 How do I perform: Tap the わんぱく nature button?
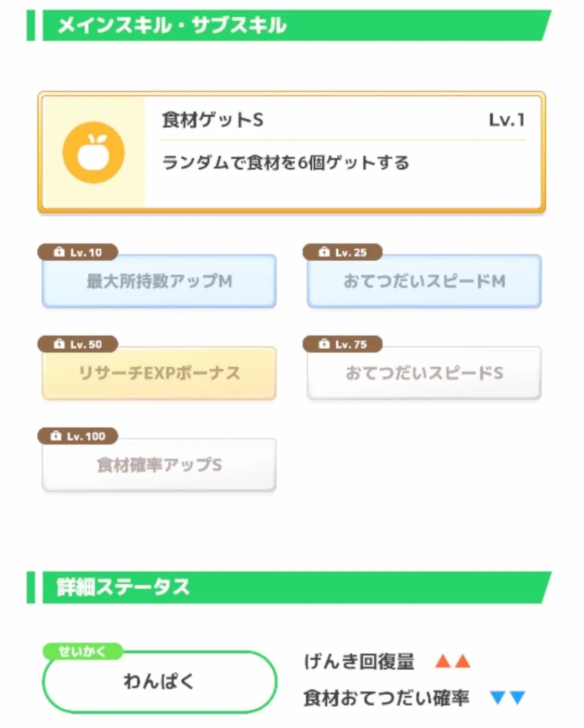[x=159, y=681]
